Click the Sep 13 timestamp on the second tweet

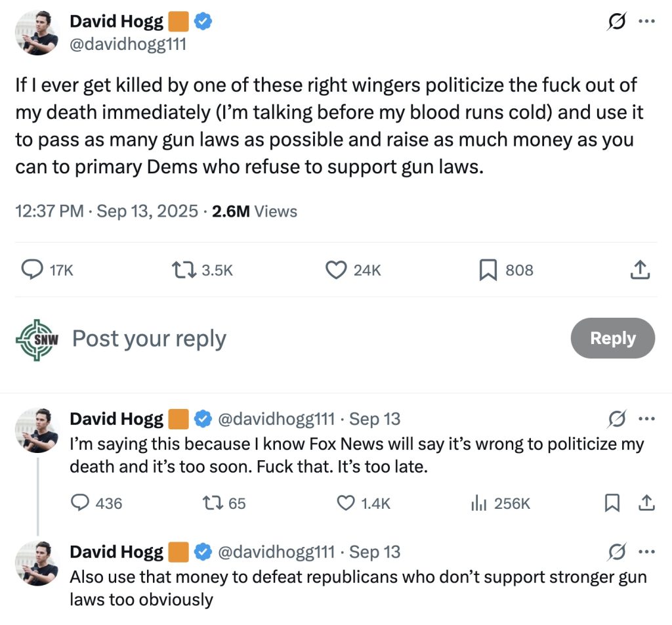pos(375,418)
